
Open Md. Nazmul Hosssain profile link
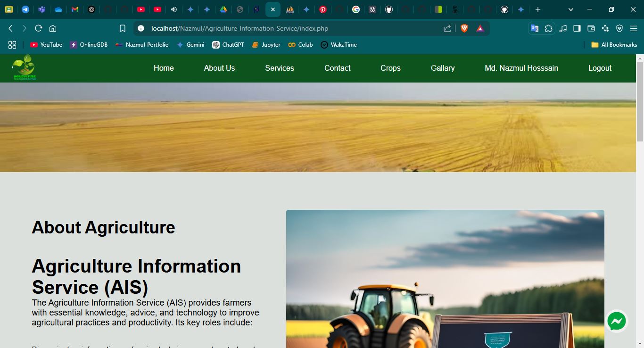click(x=521, y=68)
